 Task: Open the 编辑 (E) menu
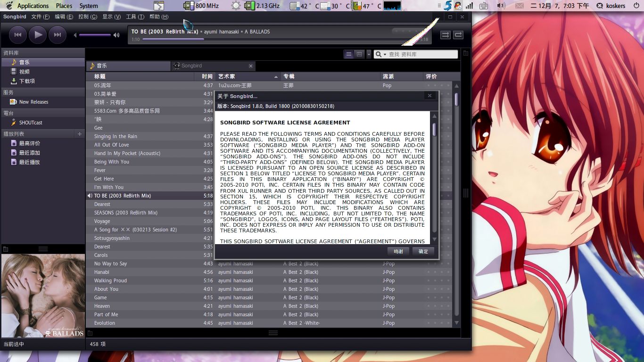(64, 16)
